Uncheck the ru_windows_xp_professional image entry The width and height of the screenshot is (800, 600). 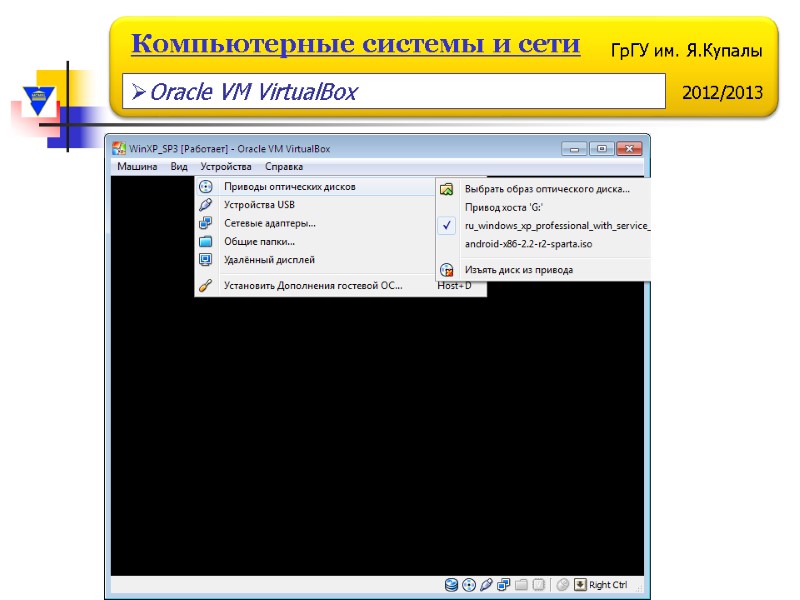tap(544, 226)
